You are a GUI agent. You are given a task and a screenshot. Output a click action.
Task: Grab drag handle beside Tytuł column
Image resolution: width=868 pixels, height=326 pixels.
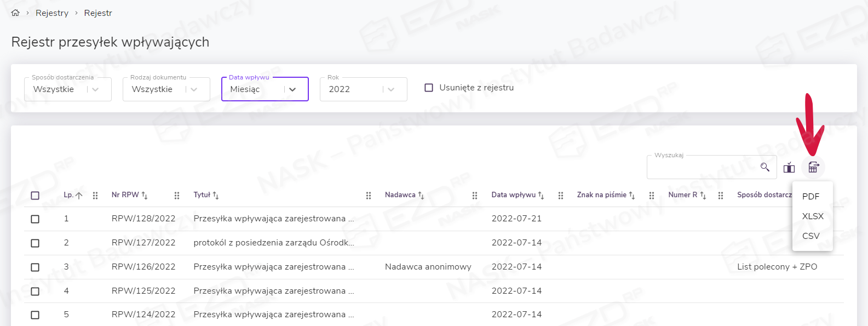coord(369,196)
